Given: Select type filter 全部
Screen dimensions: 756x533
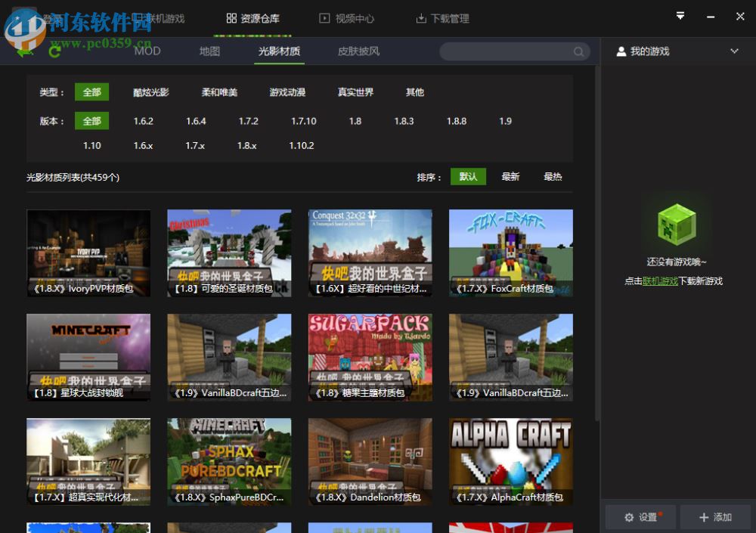Looking at the screenshot, I should coord(91,92).
